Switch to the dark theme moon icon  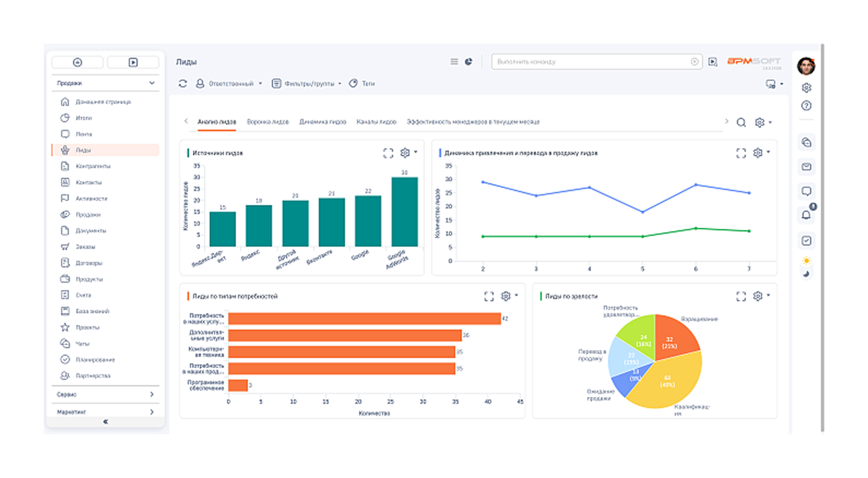coord(806,274)
